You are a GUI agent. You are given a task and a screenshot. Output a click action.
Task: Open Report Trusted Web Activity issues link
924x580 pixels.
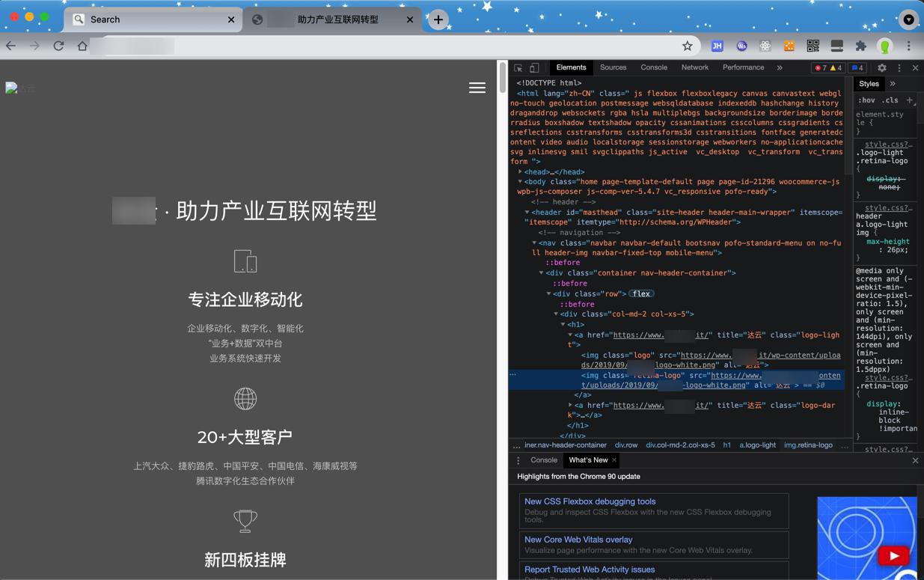[590, 570]
